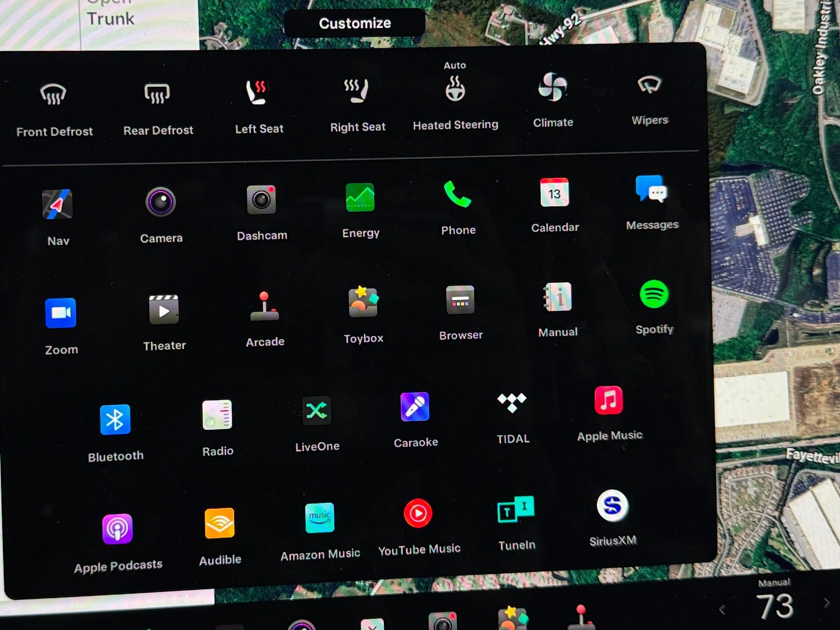Image resolution: width=840 pixels, height=630 pixels.
Task: Open Bluetooth settings
Action: pyautogui.click(x=115, y=420)
